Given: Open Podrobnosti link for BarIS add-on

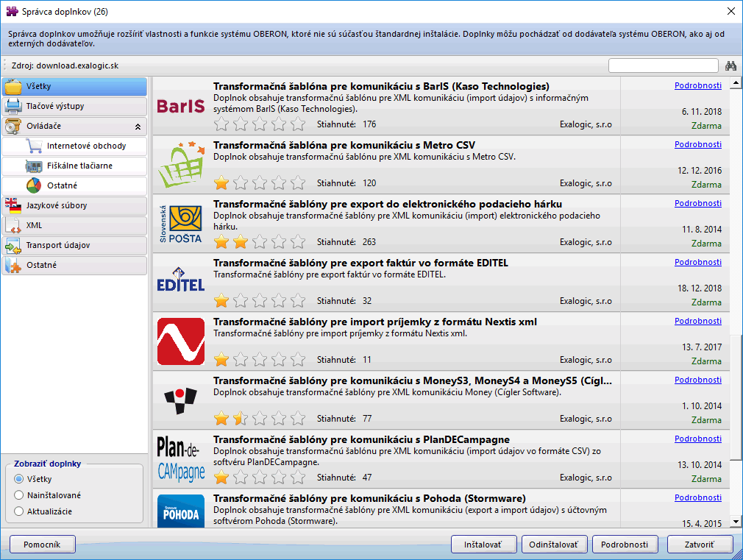Looking at the screenshot, I should (x=698, y=85).
